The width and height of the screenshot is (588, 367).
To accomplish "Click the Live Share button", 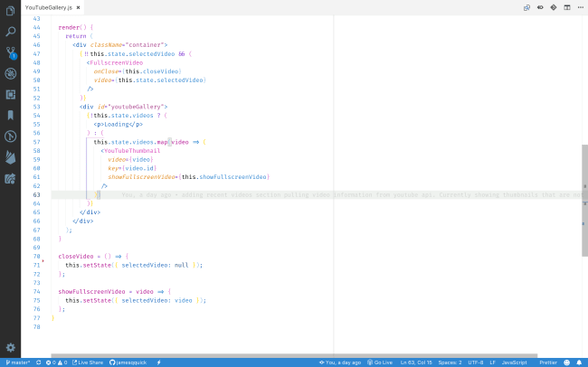I will (88, 362).
